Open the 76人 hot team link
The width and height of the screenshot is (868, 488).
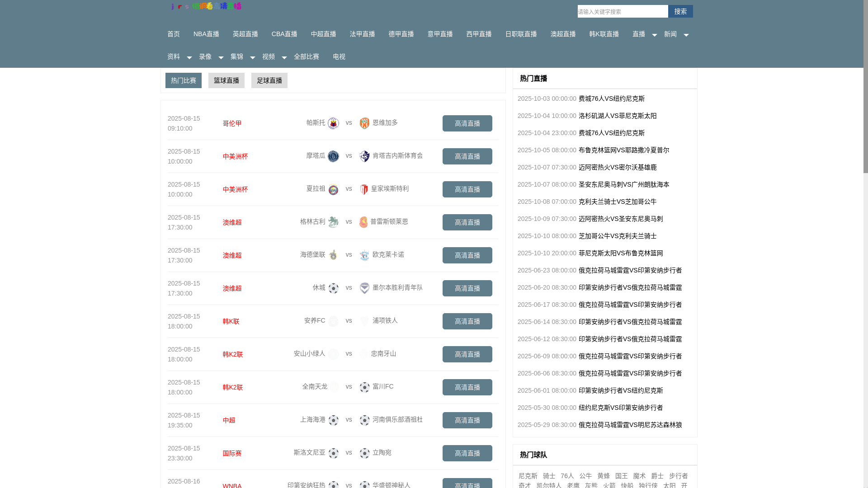[567, 476]
